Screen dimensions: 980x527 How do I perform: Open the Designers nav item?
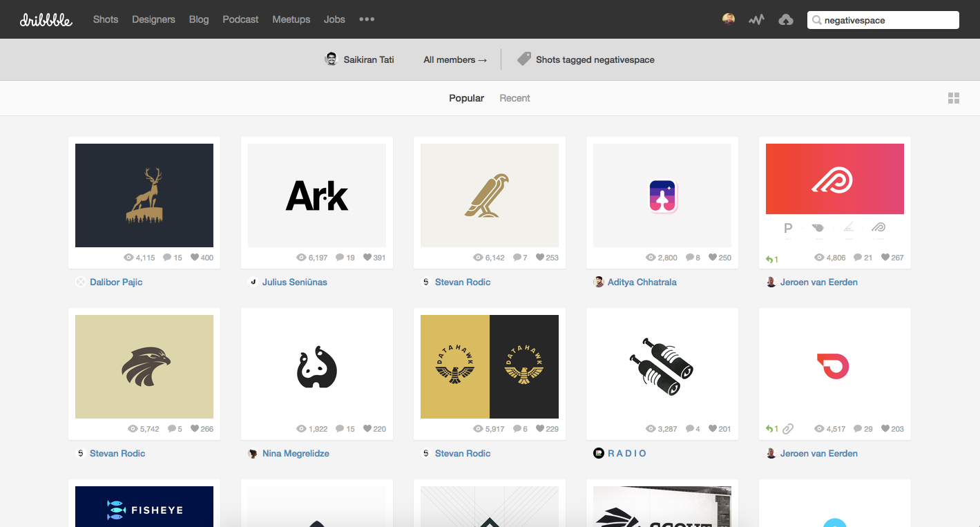(x=153, y=19)
